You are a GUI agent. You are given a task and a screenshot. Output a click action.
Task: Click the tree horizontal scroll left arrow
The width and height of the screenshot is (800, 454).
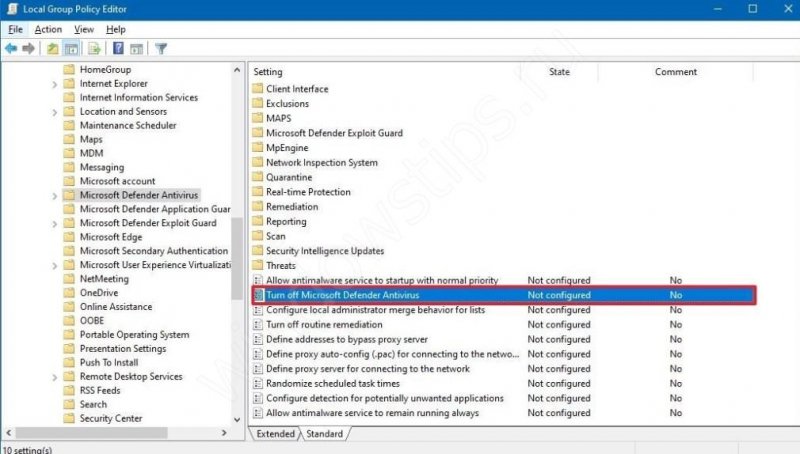pos(9,433)
